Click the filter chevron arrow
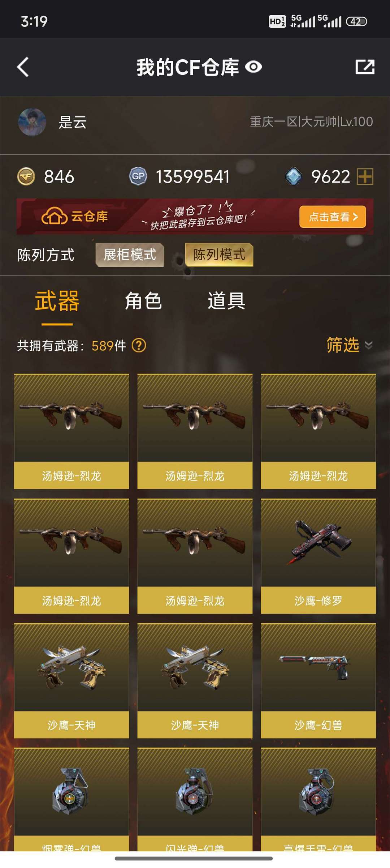This screenshot has height=868, width=390. click(369, 345)
